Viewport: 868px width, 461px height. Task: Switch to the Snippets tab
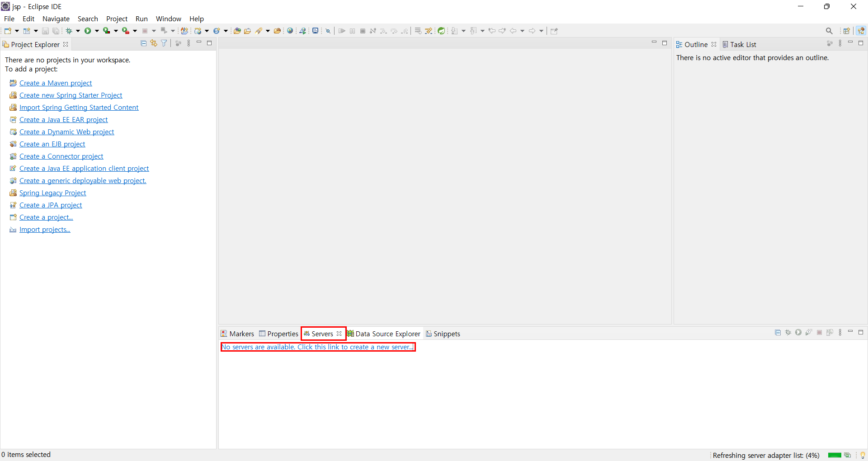443,334
